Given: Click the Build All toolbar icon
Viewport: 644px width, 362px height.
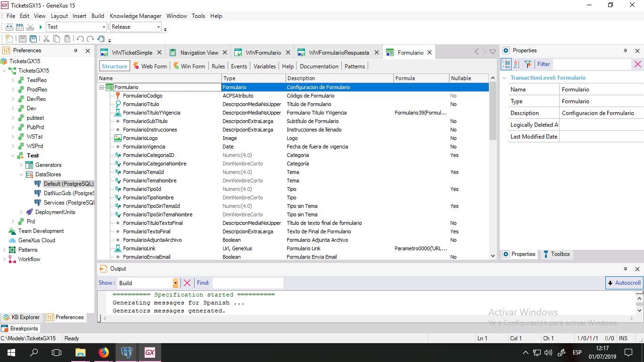Looking at the screenshot, I should pyautogui.click(x=9, y=27).
